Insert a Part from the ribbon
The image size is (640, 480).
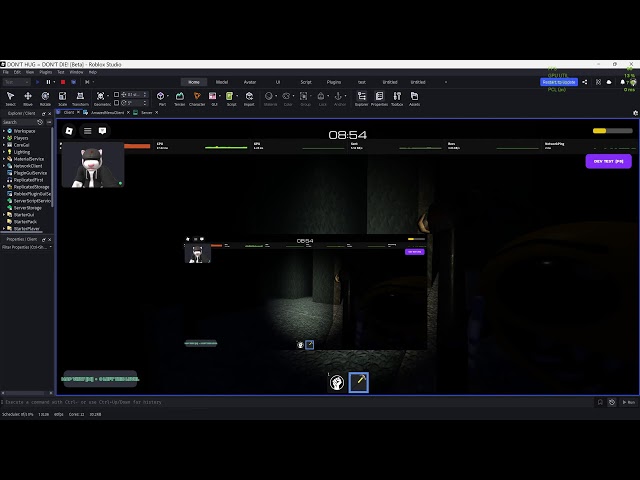(x=160, y=96)
